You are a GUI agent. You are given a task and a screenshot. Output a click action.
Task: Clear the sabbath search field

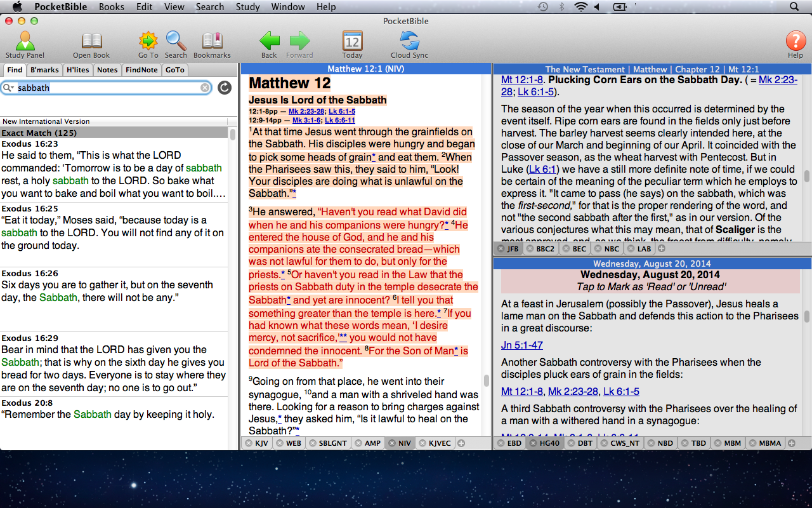point(205,88)
